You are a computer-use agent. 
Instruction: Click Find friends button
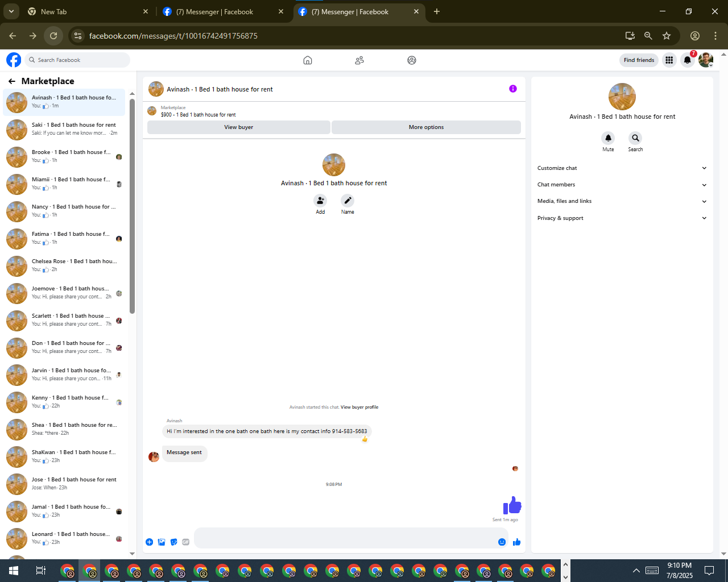[x=639, y=60]
